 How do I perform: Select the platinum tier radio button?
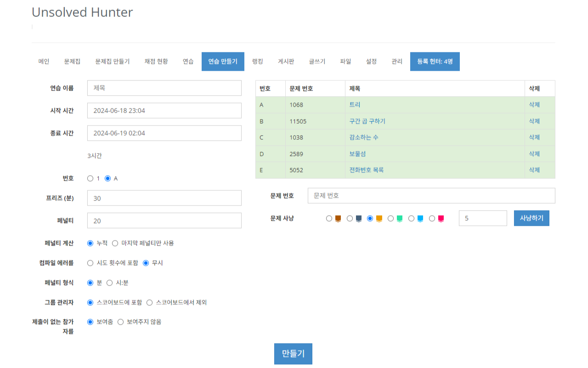tap(391, 218)
